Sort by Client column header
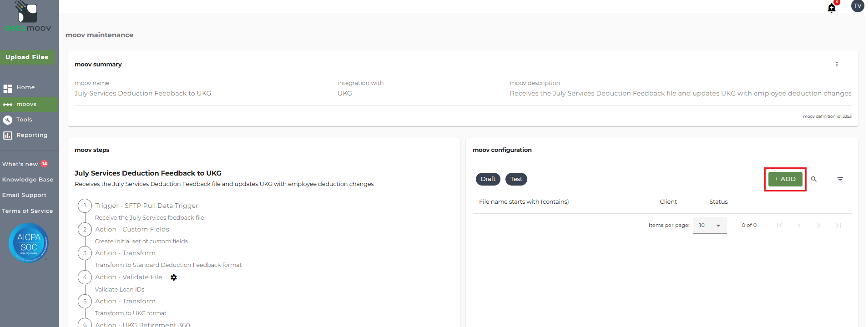Screen dimensions: 868x327 [668, 202]
